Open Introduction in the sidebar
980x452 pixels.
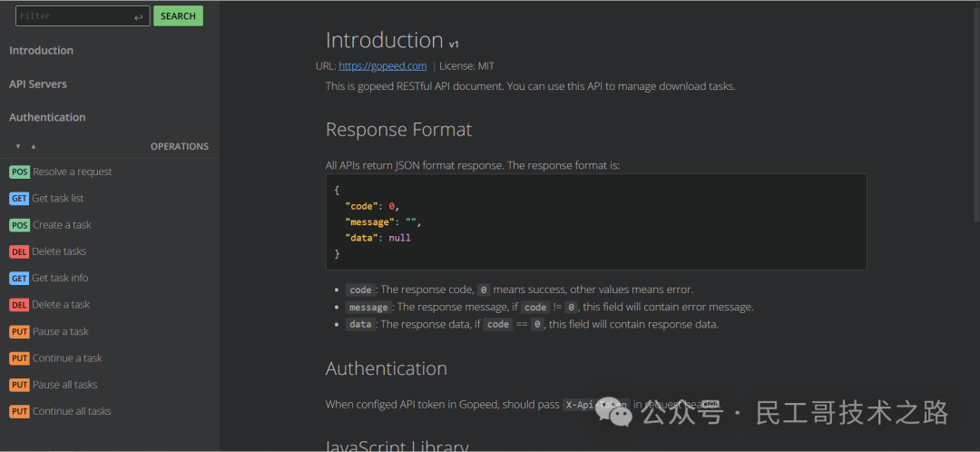41,51
